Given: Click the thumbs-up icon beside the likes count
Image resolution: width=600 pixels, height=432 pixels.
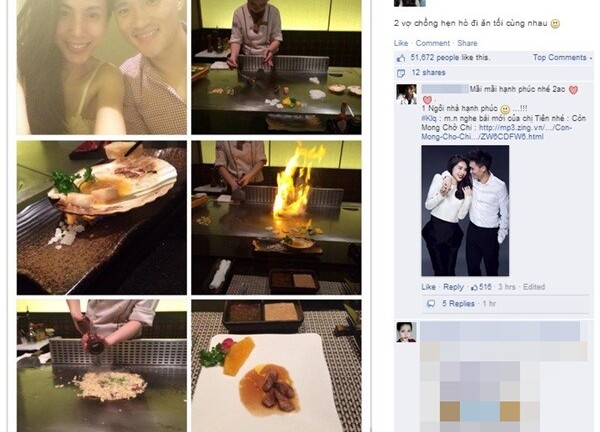Looking at the screenshot, I should tap(401, 58).
